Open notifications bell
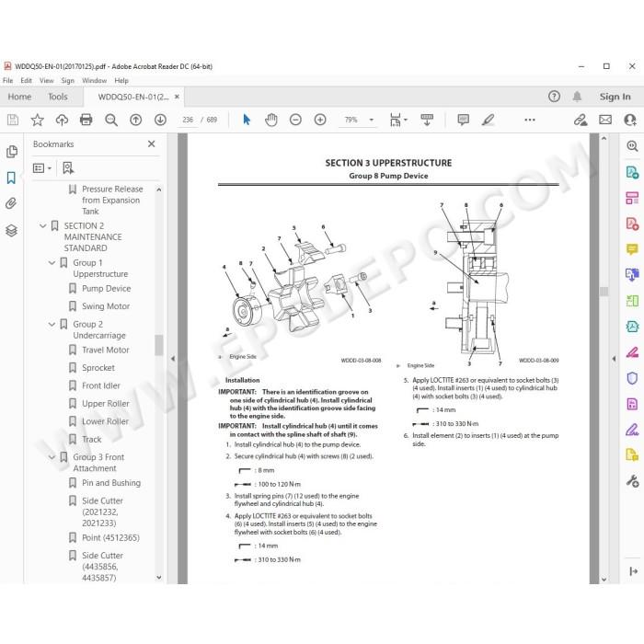The image size is (644, 644). tap(577, 97)
